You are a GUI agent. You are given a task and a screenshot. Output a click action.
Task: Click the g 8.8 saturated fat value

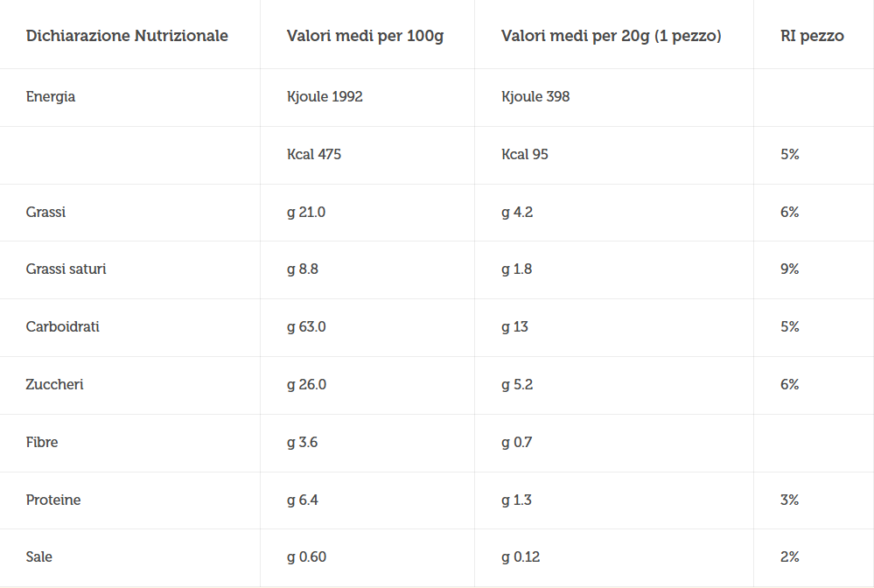point(302,269)
